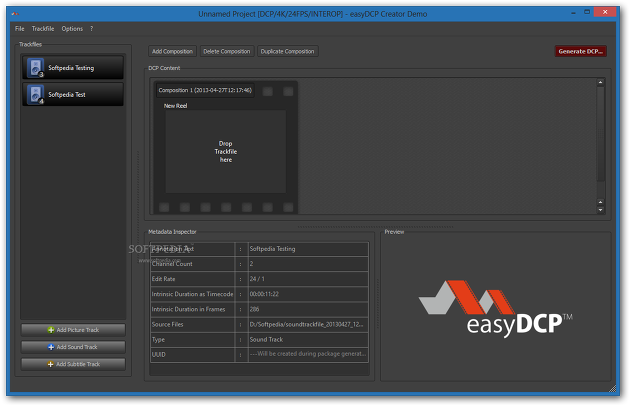
Task: Click the UUID value cell
Action: pyautogui.click(x=308, y=354)
